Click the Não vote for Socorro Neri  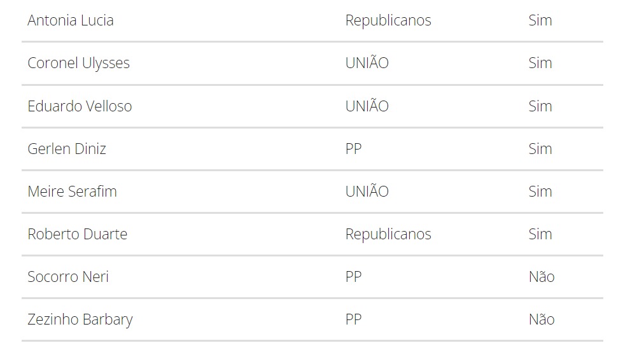pos(542,276)
